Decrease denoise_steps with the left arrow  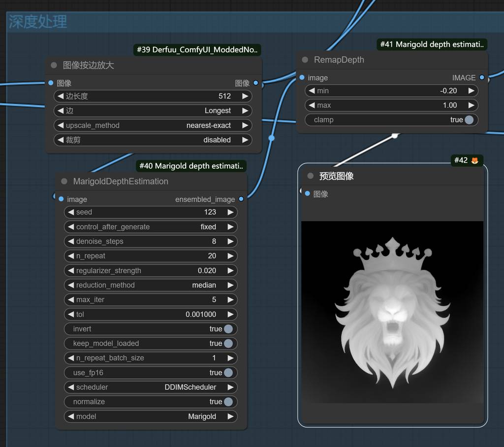pyautogui.click(x=71, y=241)
